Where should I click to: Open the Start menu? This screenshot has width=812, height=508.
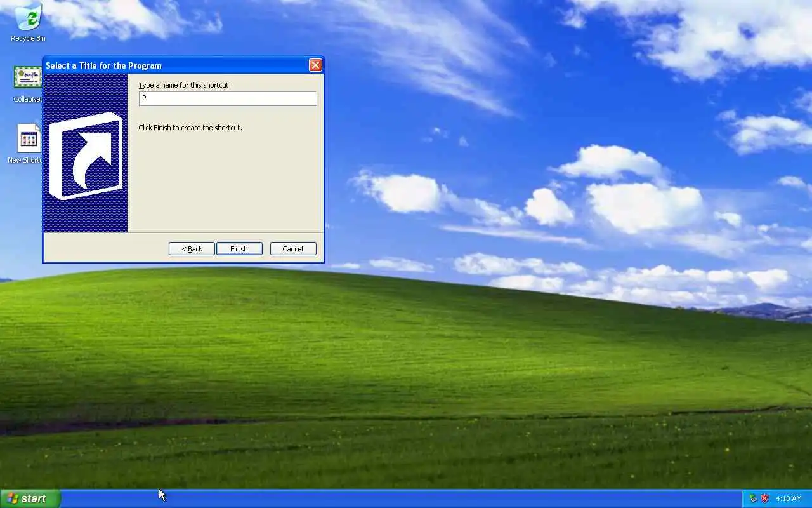(30, 498)
